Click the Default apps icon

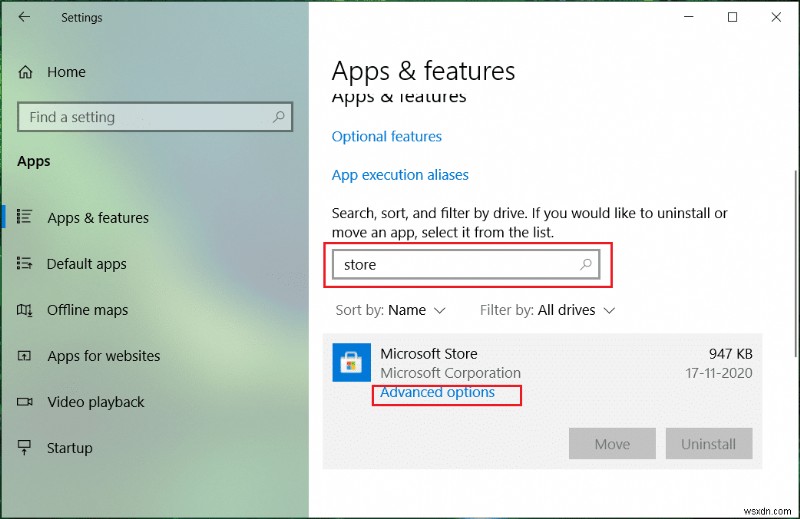tap(24, 263)
